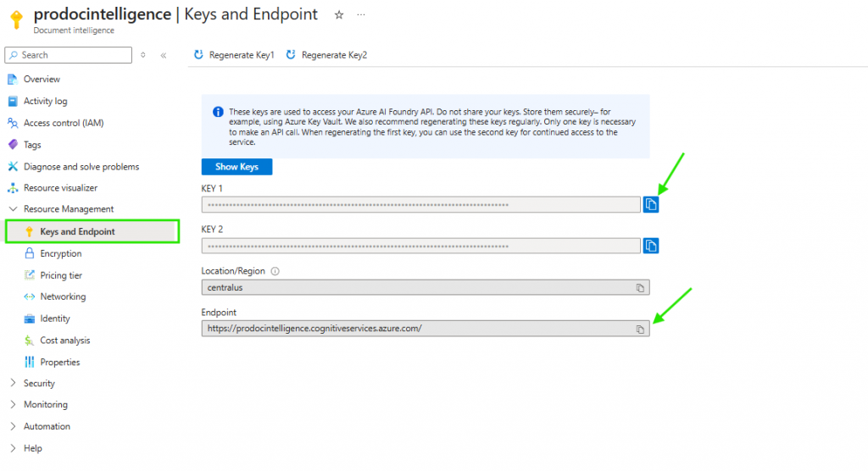Expand the Monitoring section
Screen dimensions: 868x471
point(13,405)
